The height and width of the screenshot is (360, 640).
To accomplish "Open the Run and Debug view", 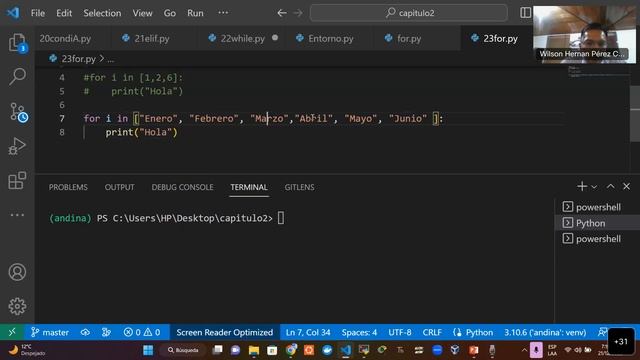I will pyautogui.click(x=17, y=146).
